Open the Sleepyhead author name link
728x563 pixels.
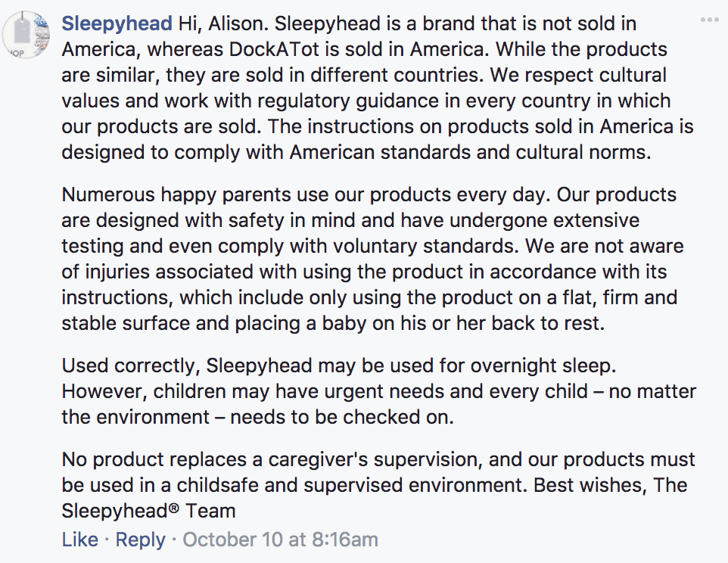point(117,23)
